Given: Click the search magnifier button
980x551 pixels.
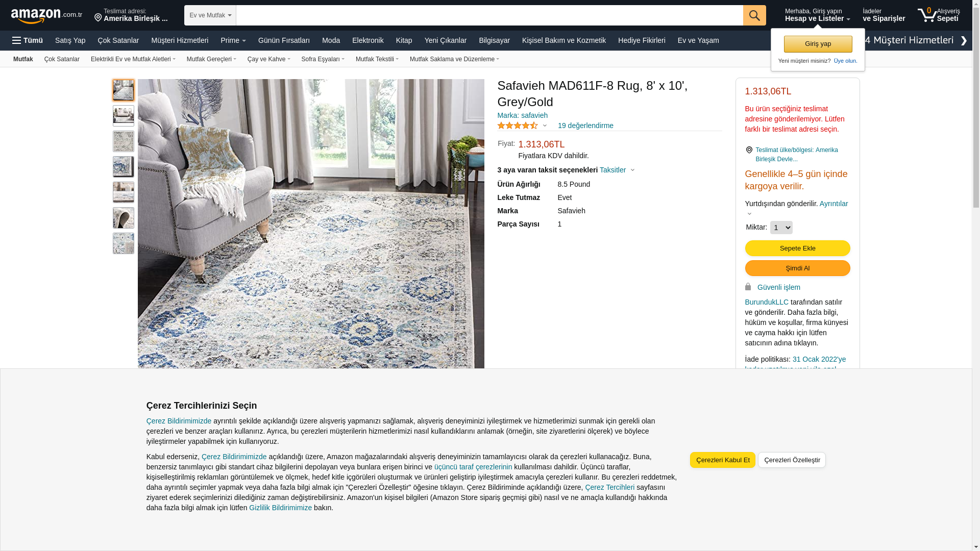Looking at the screenshot, I should (754, 15).
